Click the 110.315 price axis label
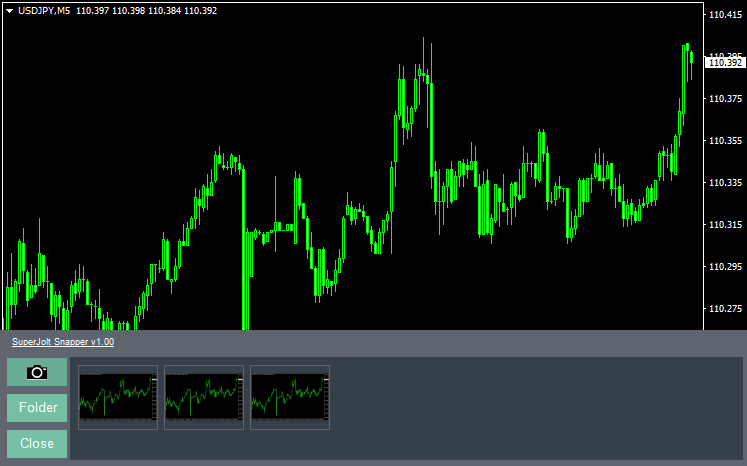Viewport: 747px width, 466px height. click(724, 225)
